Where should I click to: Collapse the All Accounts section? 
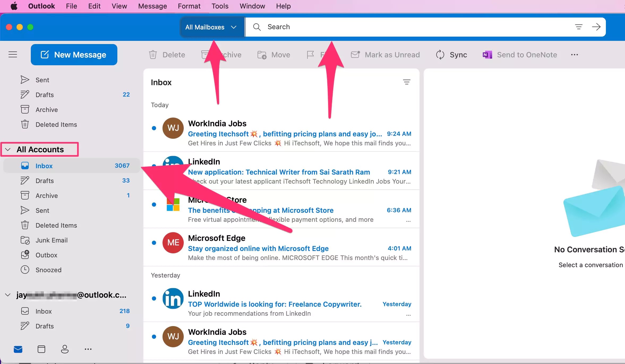click(7, 149)
